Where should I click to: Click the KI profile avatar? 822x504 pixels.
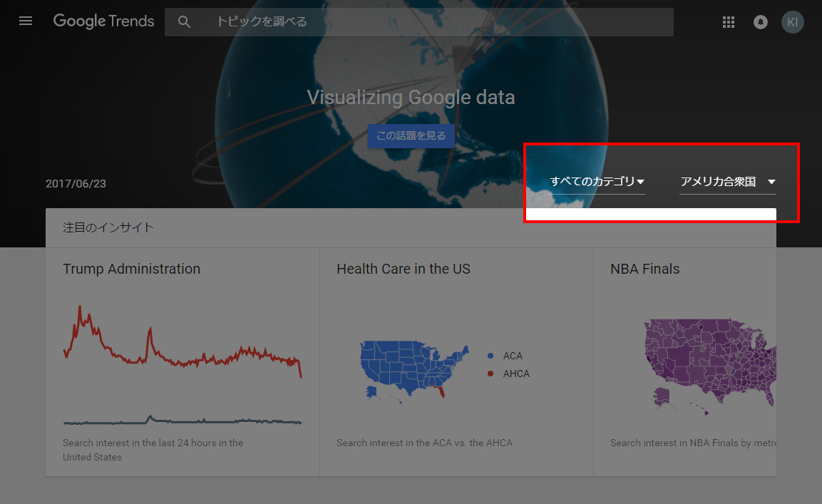pos(792,21)
